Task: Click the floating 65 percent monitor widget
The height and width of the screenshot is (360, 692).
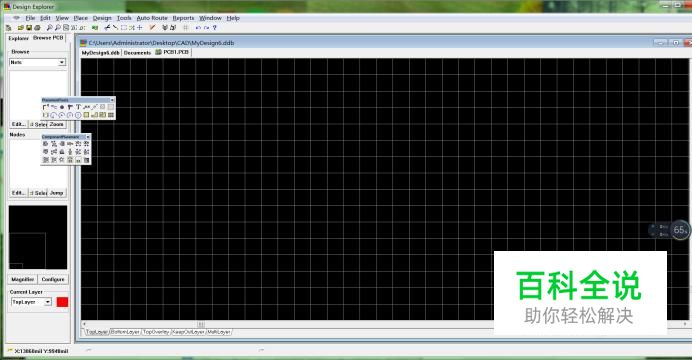Action: pyautogui.click(x=679, y=230)
